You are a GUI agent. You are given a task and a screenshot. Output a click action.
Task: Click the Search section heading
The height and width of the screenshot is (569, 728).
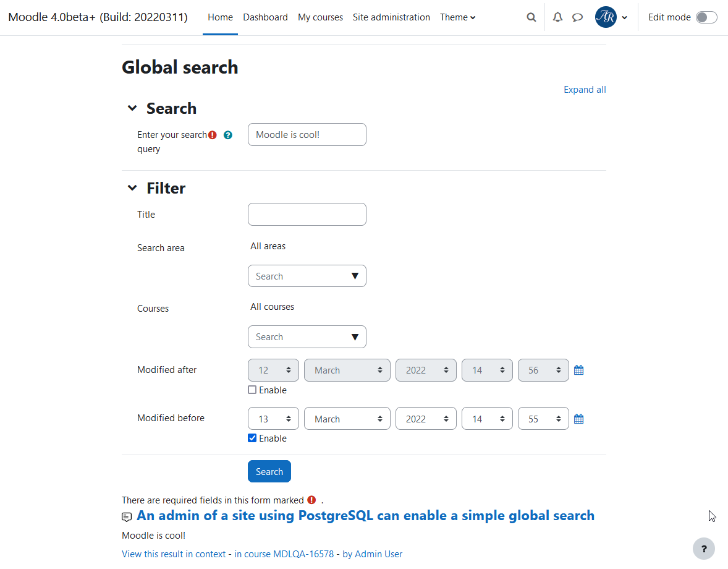tap(171, 108)
